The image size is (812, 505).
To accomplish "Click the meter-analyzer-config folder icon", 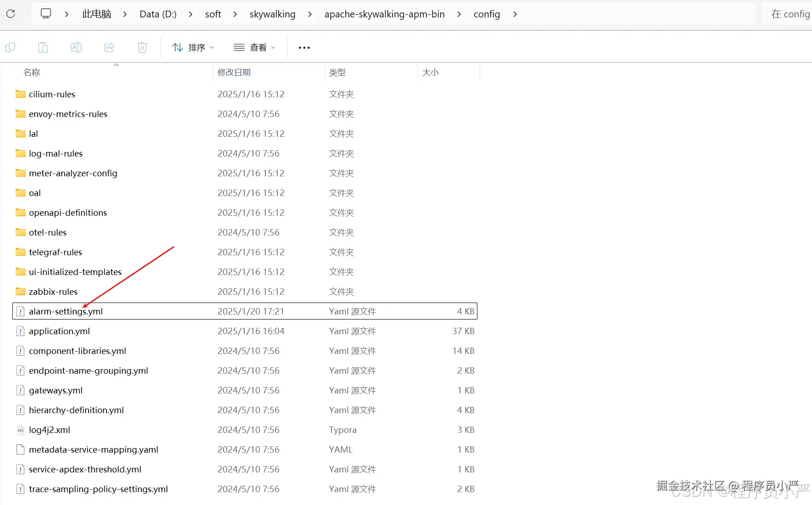I will tap(21, 173).
